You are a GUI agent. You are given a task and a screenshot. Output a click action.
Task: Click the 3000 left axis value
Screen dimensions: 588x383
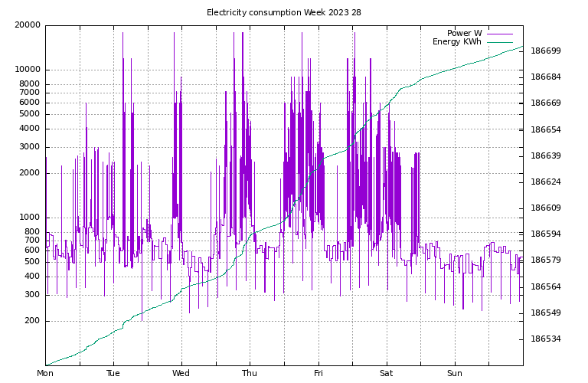[30, 147]
